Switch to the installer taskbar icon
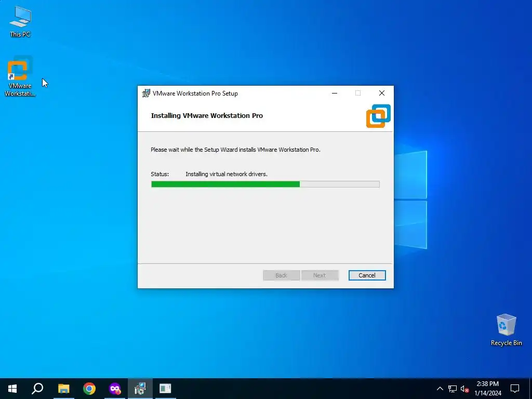The height and width of the screenshot is (399, 532). tap(140, 389)
